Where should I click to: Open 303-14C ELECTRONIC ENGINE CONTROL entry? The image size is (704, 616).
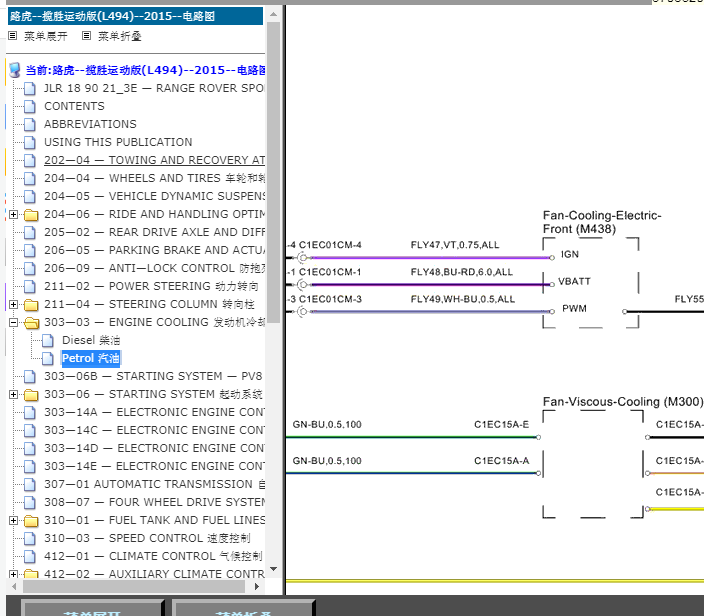click(x=154, y=430)
